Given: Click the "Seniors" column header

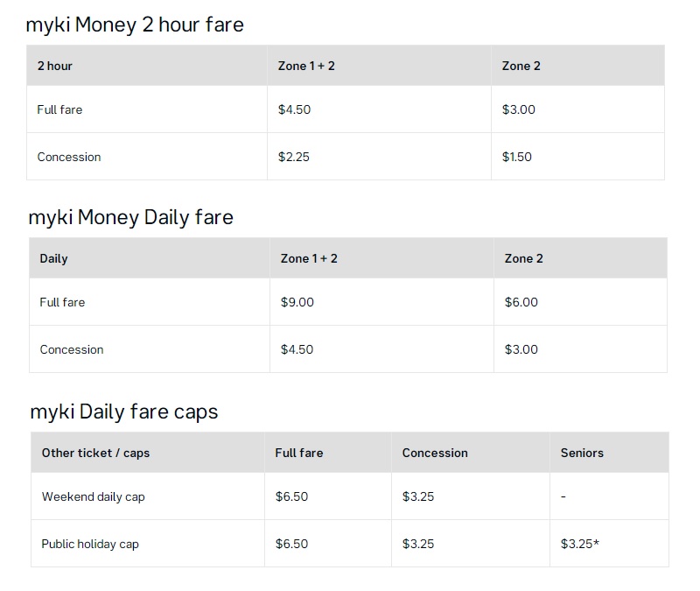Looking at the screenshot, I should 582,453.
